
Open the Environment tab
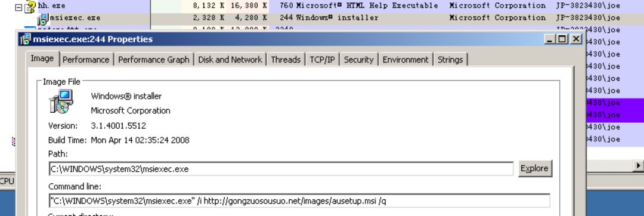point(405,60)
